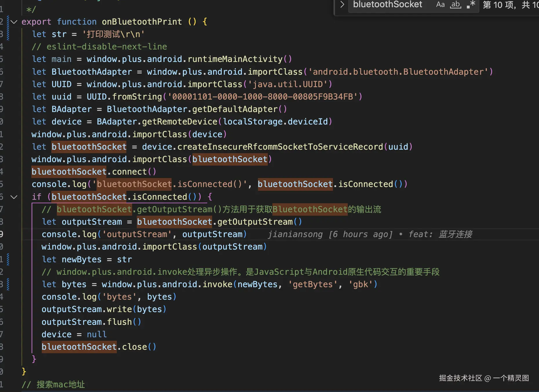
Task: Click the jianiansong git blame annotation
Action: coord(370,234)
